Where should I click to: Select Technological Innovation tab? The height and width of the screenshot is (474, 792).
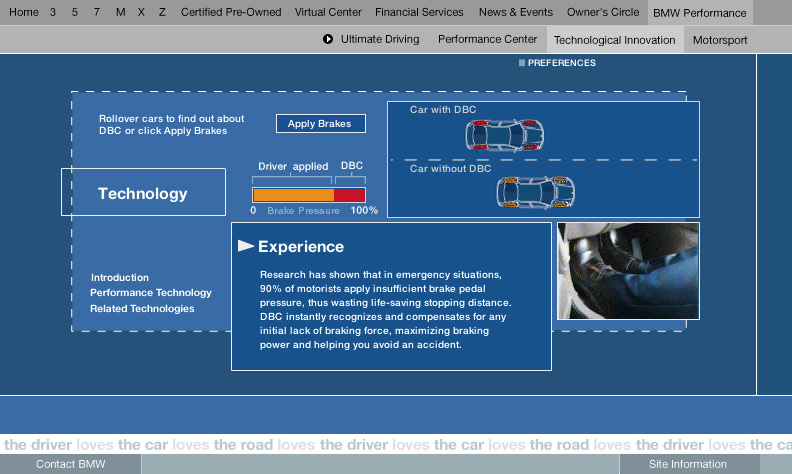(615, 39)
